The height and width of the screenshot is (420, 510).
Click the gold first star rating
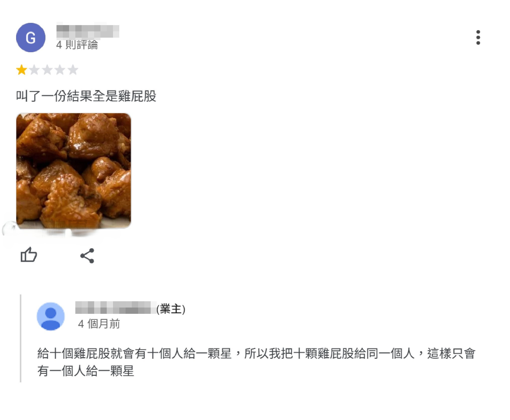(x=22, y=70)
